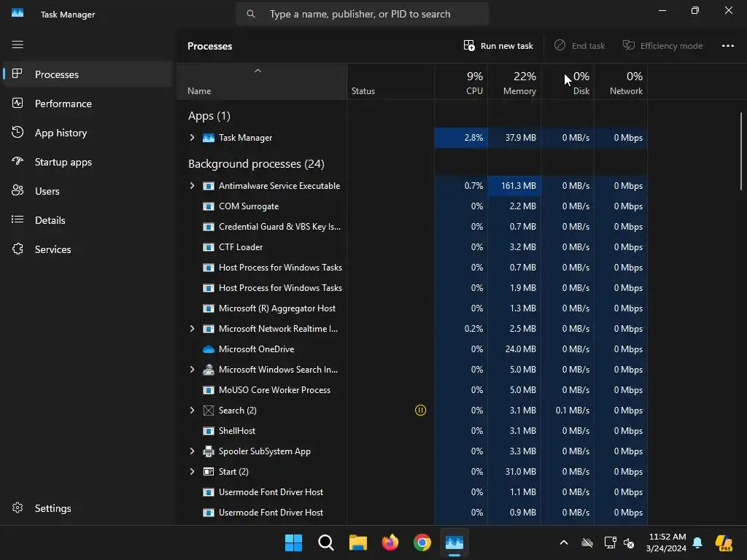747x560 pixels.
Task: Expand the Start (2) process group
Action: click(192, 472)
